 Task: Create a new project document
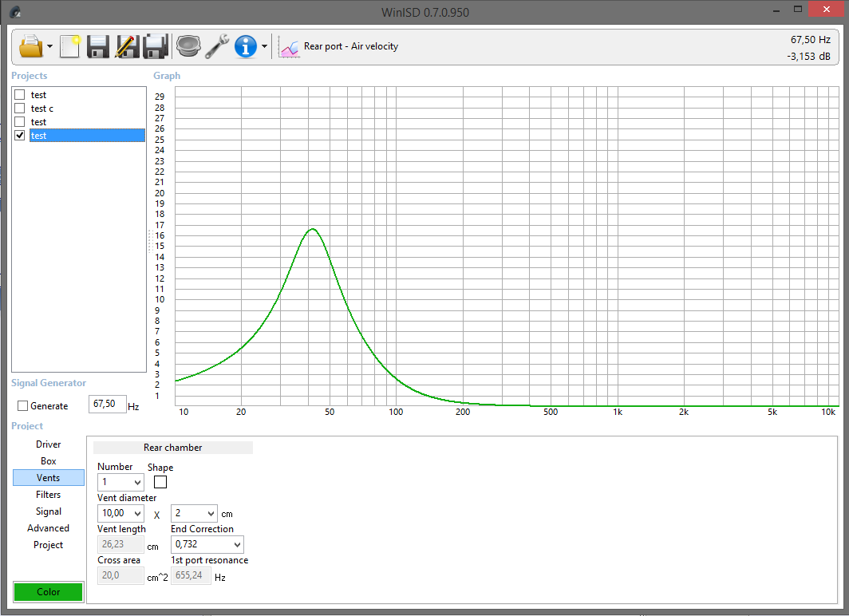coord(70,46)
